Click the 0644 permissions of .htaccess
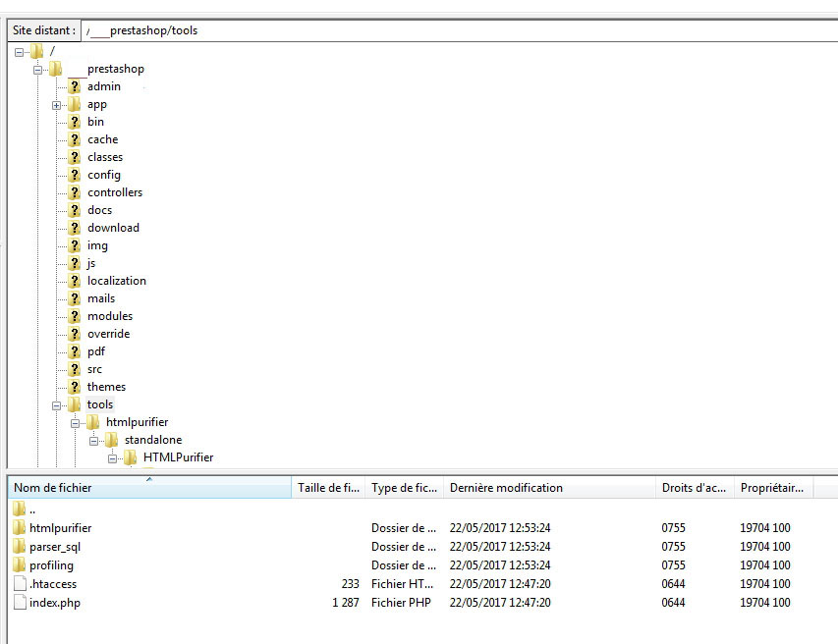This screenshot has height=644, width=838. pos(673,584)
